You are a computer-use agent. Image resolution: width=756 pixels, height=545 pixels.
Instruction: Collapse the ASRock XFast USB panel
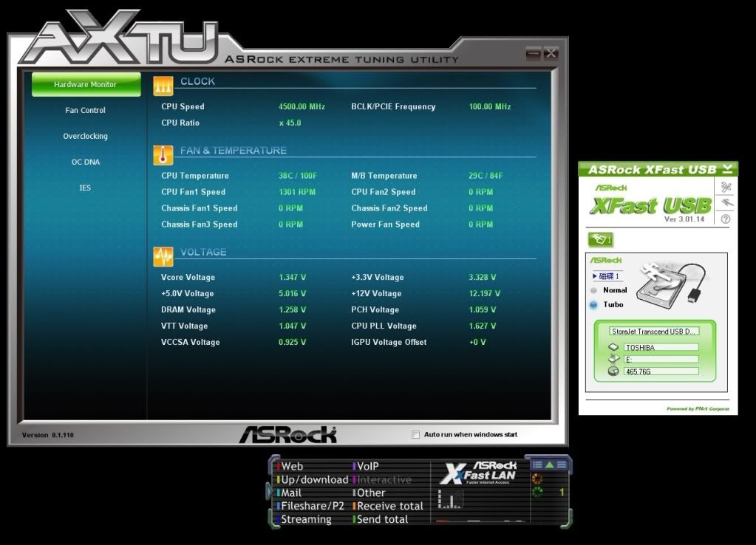pos(728,168)
